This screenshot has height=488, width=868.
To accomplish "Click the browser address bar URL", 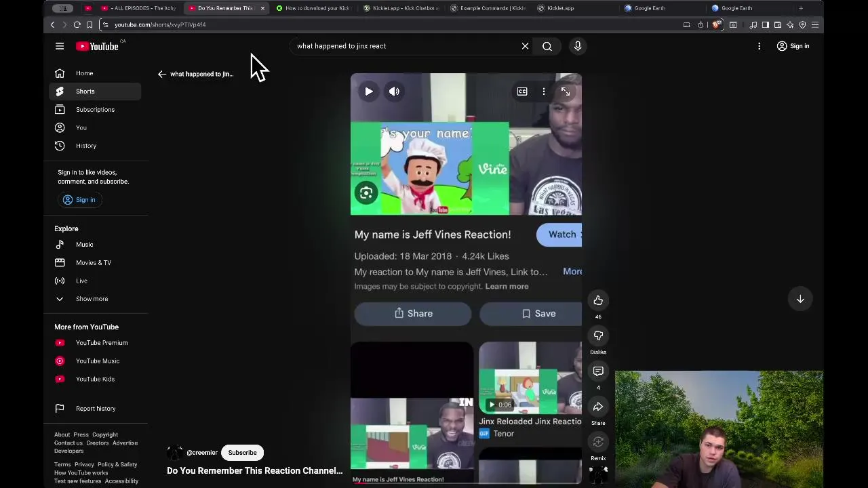I will click(160, 24).
